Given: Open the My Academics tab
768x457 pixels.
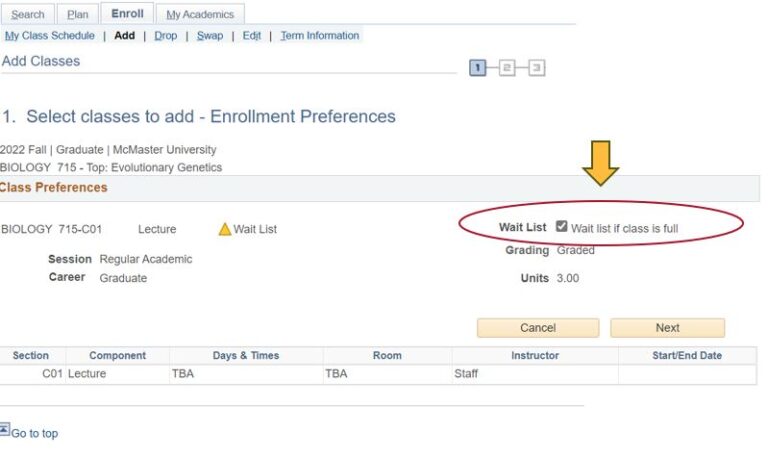Looking at the screenshot, I should (x=200, y=14).
